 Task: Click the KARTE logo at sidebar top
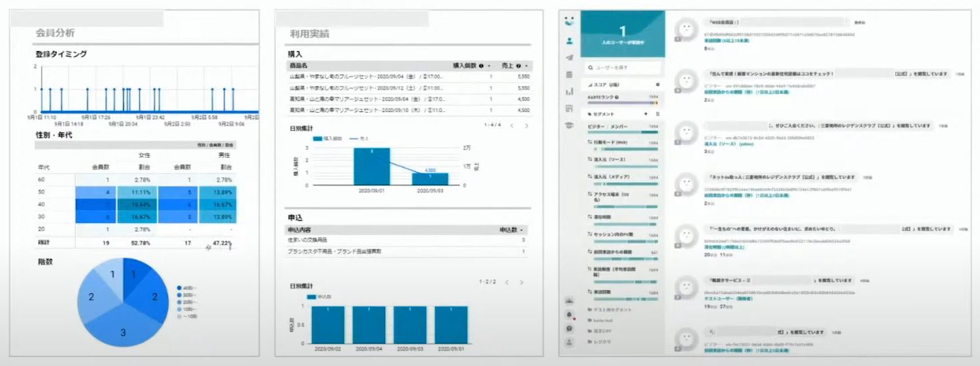[x=569, y=21]
